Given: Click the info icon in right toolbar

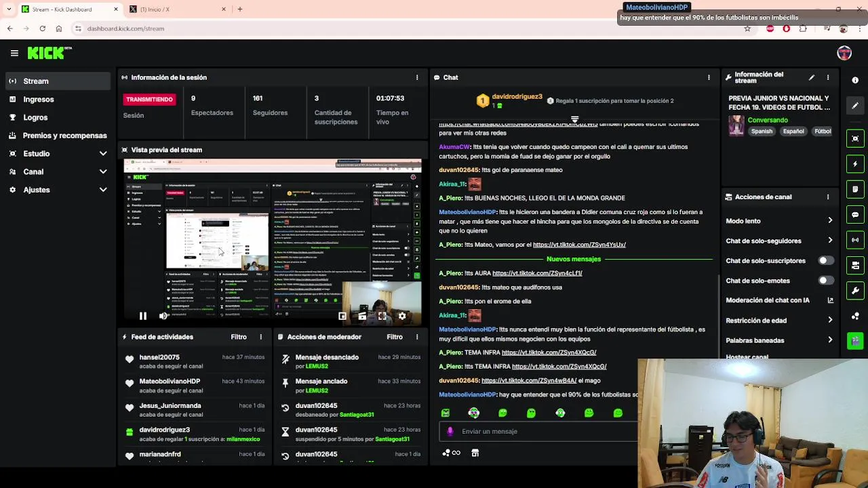Looking at the screenshot, I should tap(855, 80).
